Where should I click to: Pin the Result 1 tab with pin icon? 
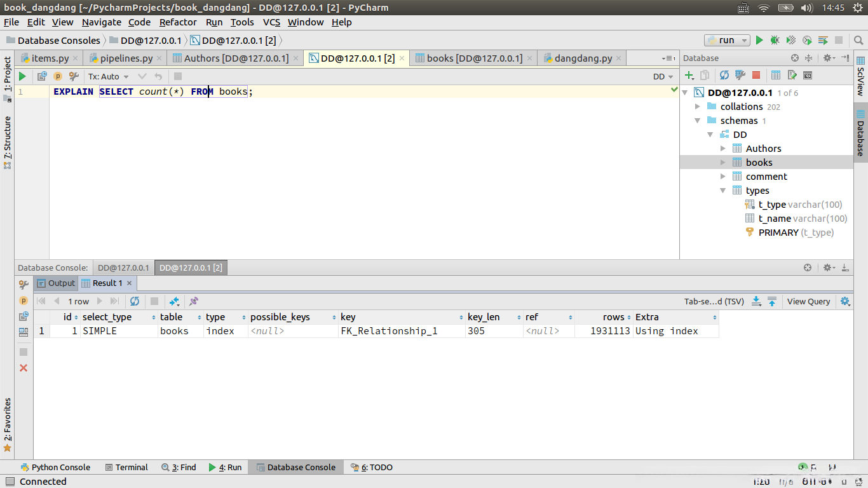pos(194,301)
